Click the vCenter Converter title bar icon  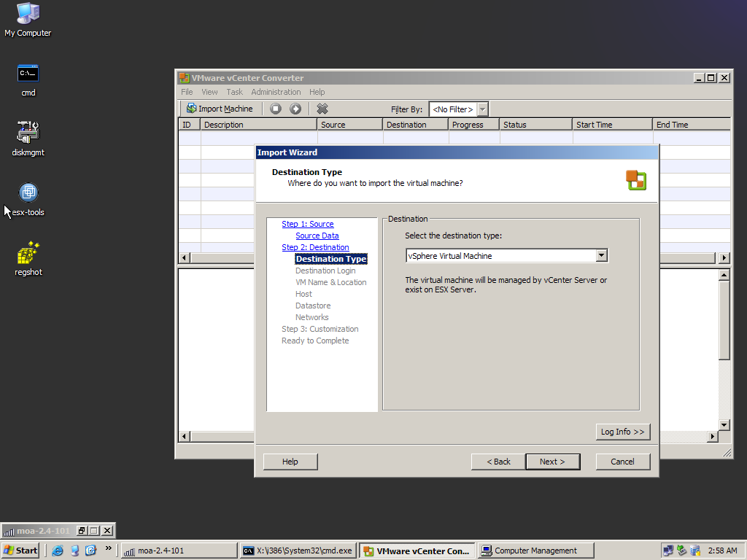click(x=184, y=77)
